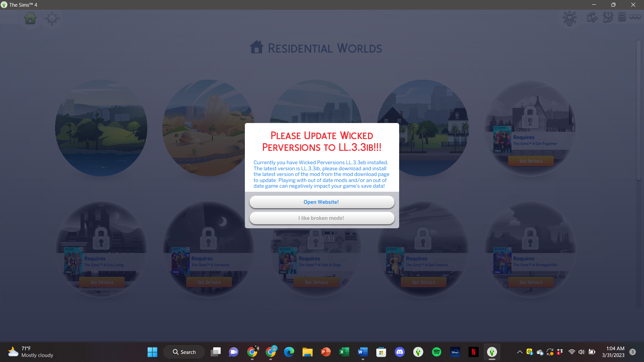Viewport: 644px width, 362px height.
Task: Click "Requires The Sims 4 Get Famous" text
Action: tap(427, 261)
